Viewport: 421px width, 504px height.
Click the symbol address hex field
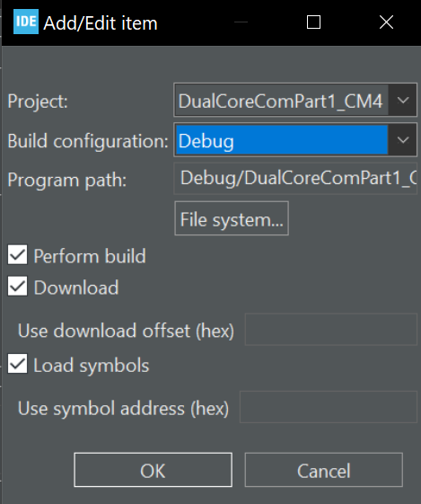pyautogui.click(x=329, y=407)
